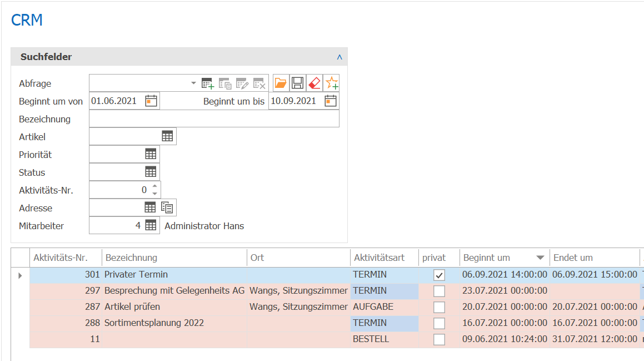Open Priorität lookup table icon
Image resolution: width=644 pixels, height=361 pixels.
[x=151, y=154]
